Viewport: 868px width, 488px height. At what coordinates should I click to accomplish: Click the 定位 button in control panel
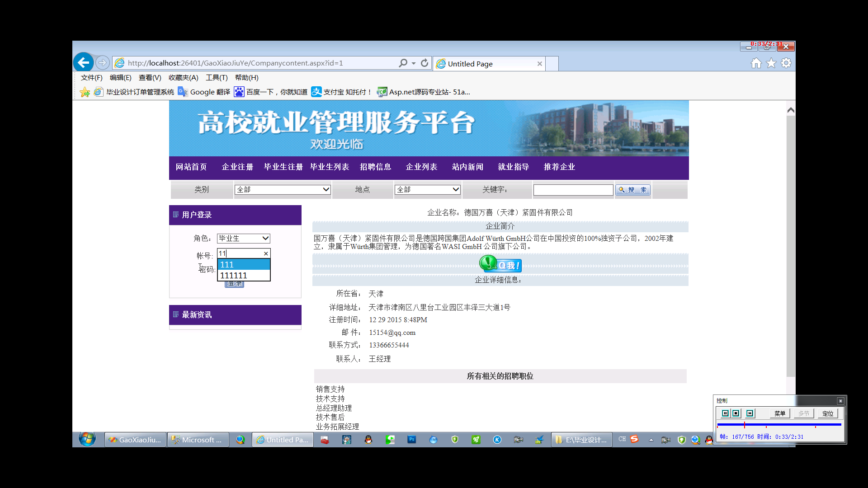(x=828, y=413)
